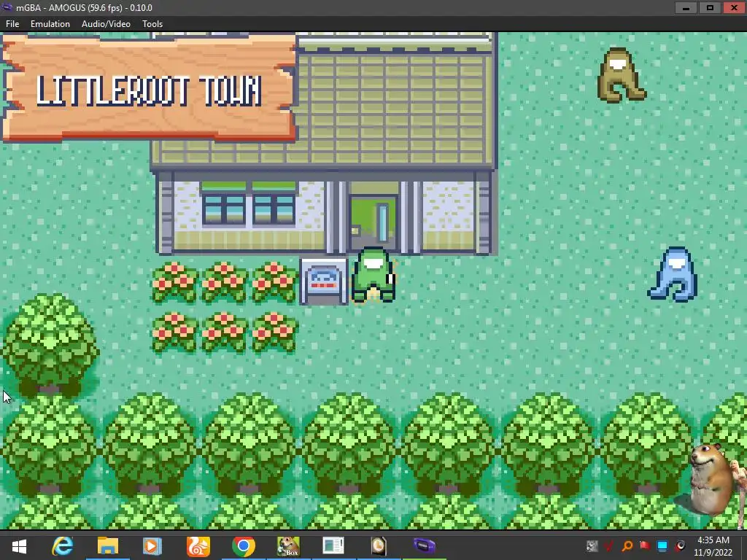The height and width of the screenshot is (560, 747).
Task: Switch to the mGBA Game Boy taskbar icon
Action: pos(424,546)
